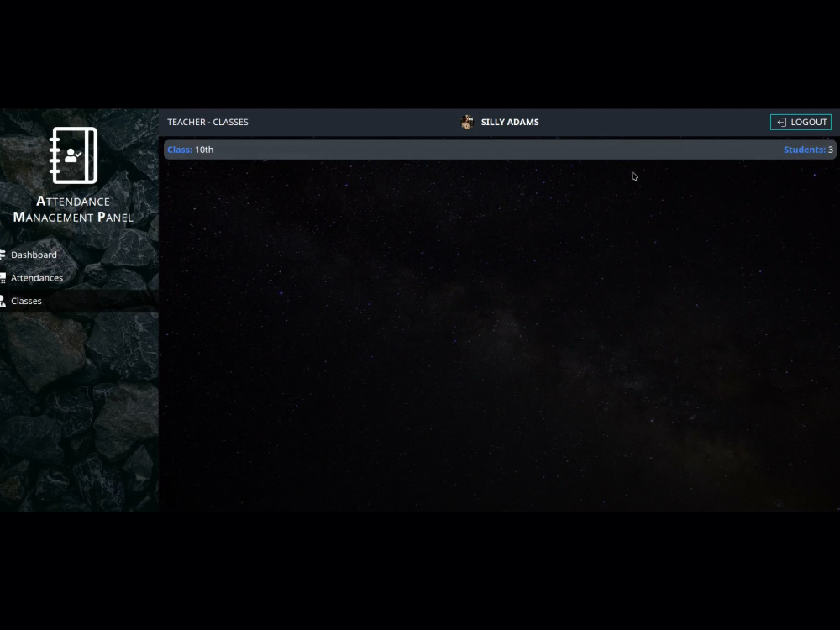Click the attendance notebook logo icon
This screenshot has width=840, height=630.
[x=73, y=155]
